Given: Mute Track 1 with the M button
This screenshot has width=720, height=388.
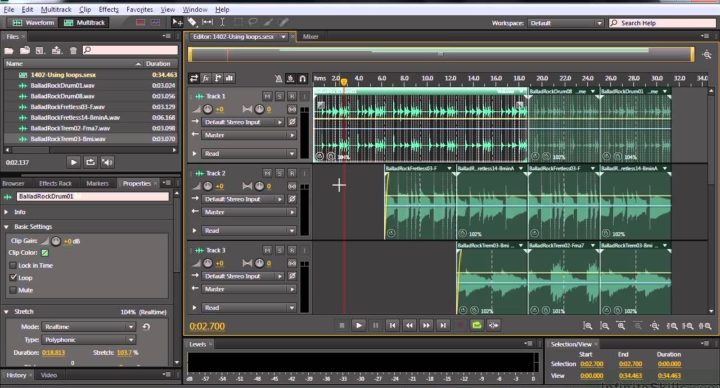Looking at the screenshot, I should coord(267,96).
